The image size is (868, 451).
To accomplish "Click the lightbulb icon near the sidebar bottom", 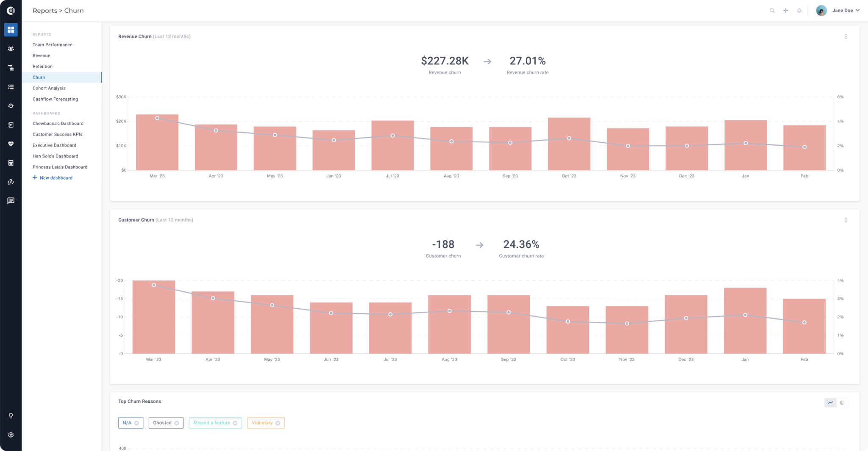I will point(11,415).
